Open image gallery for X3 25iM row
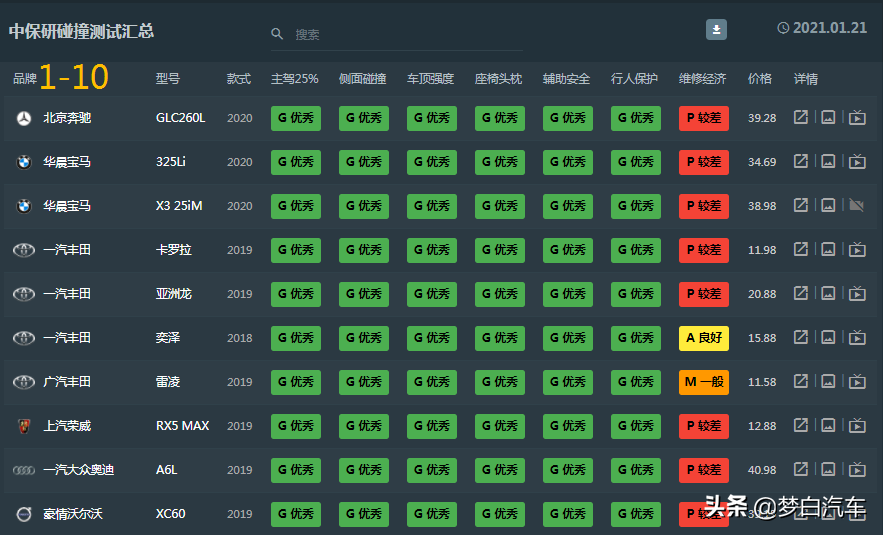This screenshot has height=535, width=883. click(828, 206)
